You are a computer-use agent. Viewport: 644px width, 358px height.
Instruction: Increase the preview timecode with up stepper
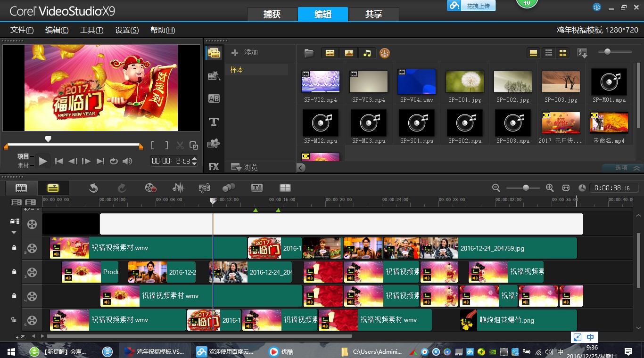[194, 158]
